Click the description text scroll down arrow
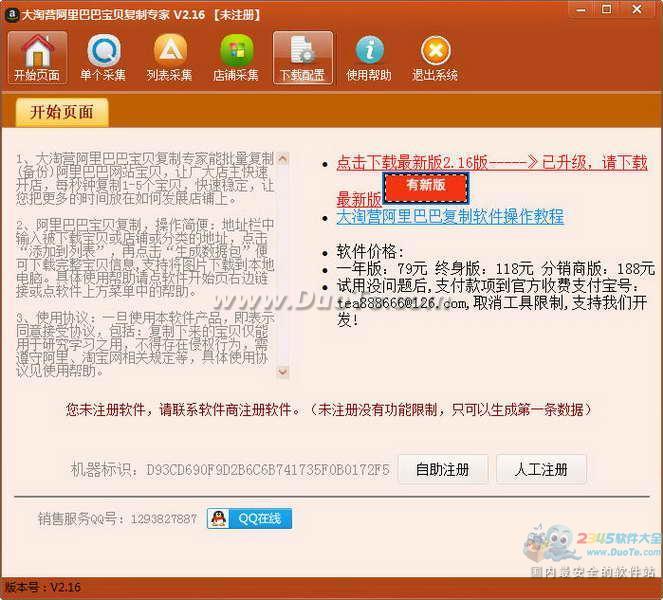Screen dimensions: 663x600 pos(283,372)
